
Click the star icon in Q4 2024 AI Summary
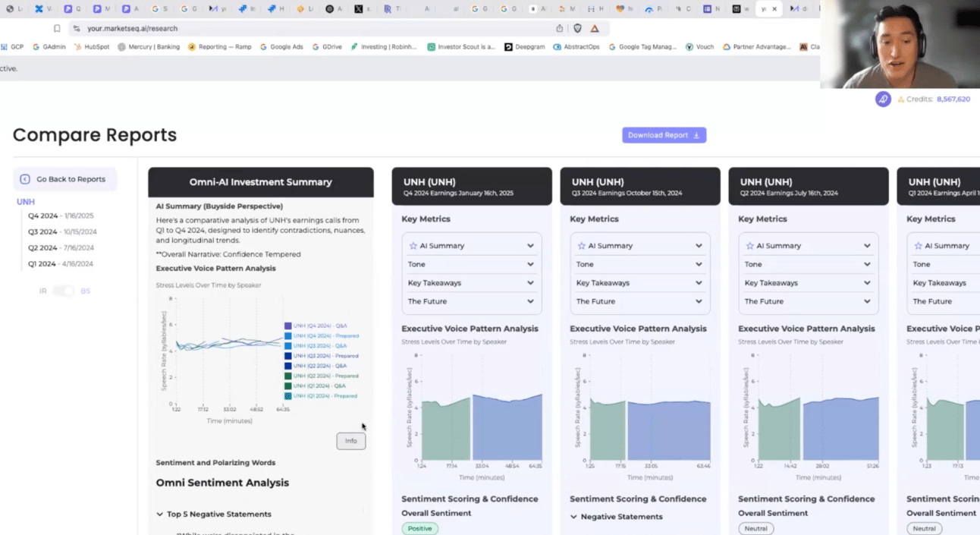413,246
